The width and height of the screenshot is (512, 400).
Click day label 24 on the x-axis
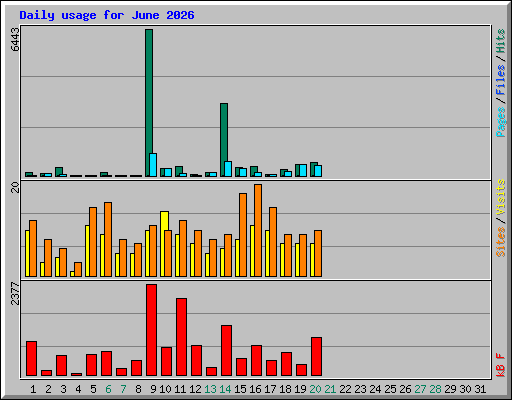pyautogui.click(x=375, y=389)
